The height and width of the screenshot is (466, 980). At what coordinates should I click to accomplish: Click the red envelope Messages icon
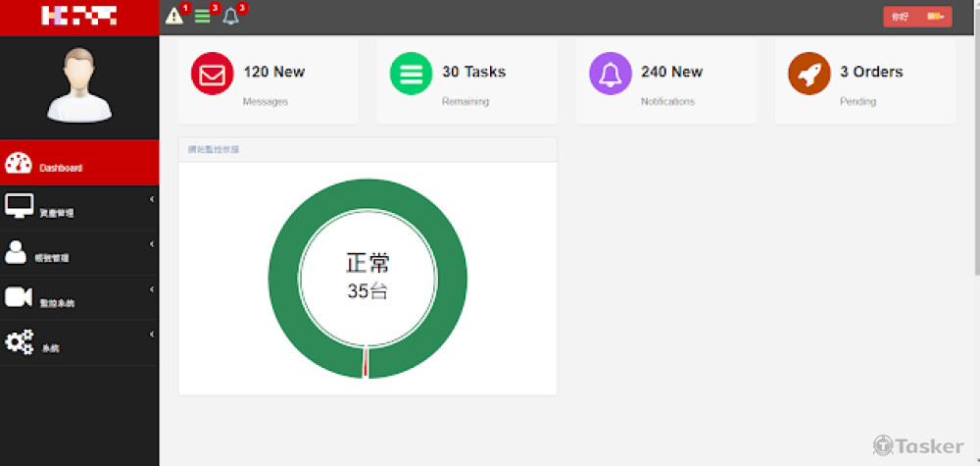click(212, 74)
